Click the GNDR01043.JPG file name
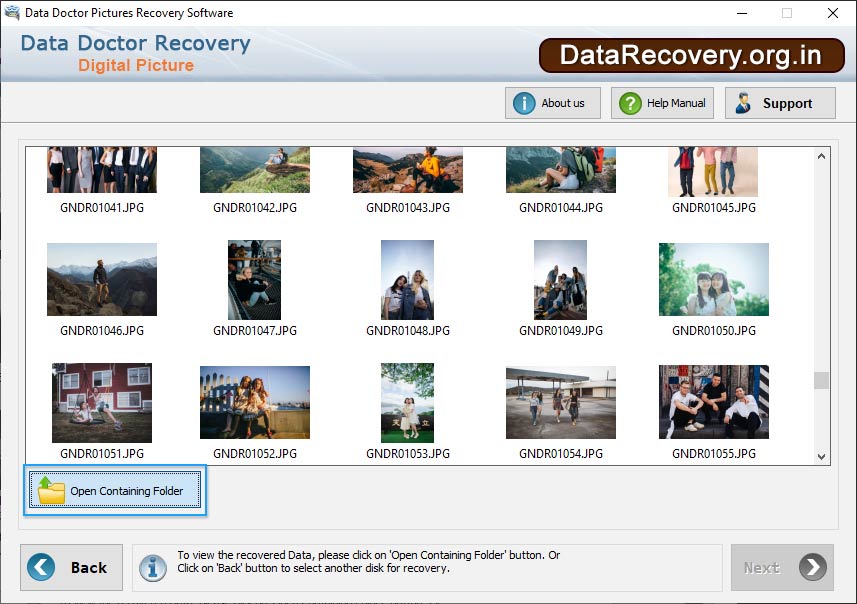The width and height of the screenshot is (857, 604). coord(408,208)
